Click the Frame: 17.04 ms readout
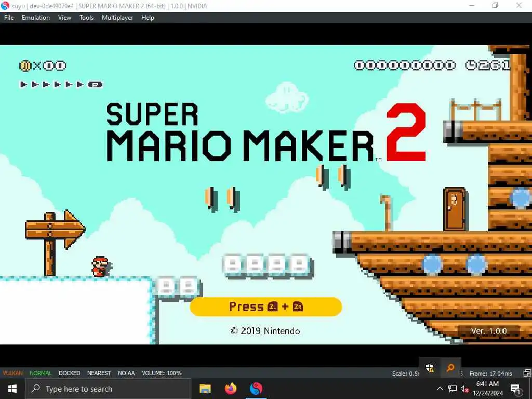The width and height of the screenshot is (532, 399). point(490,373)
